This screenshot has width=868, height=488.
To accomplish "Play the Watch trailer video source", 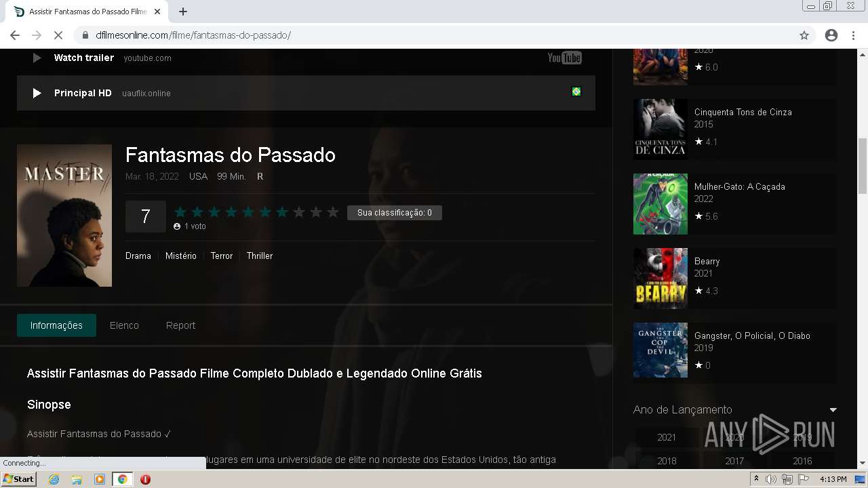I will pyautogui.click(x=306, y=58).
